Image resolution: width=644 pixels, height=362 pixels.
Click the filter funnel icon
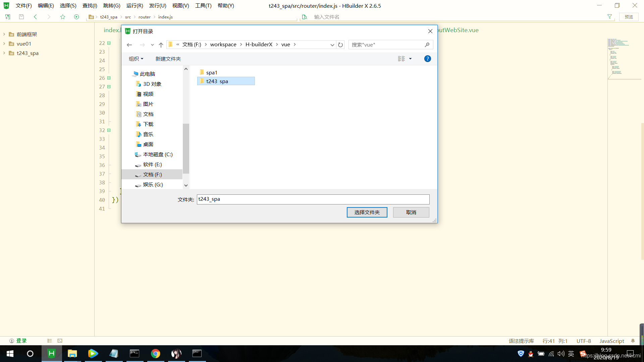(x=609, y=17)
